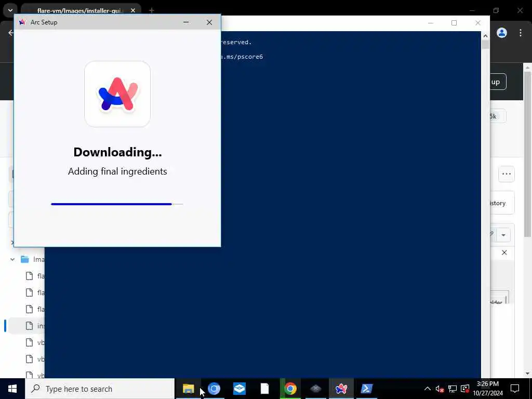Minimize the PowerShell window
532x399 pixels.
click(431, 23)
